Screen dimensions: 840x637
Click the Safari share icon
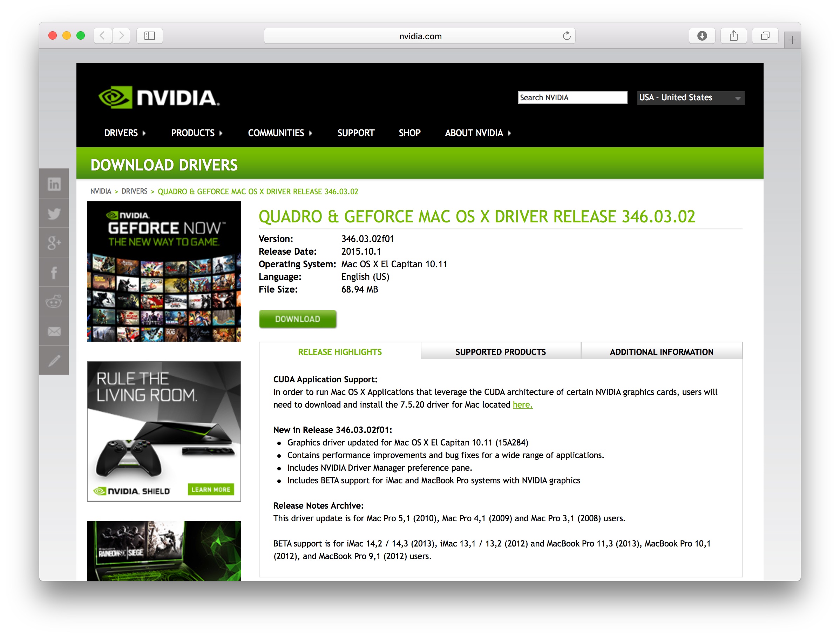[x=733, y=36]
